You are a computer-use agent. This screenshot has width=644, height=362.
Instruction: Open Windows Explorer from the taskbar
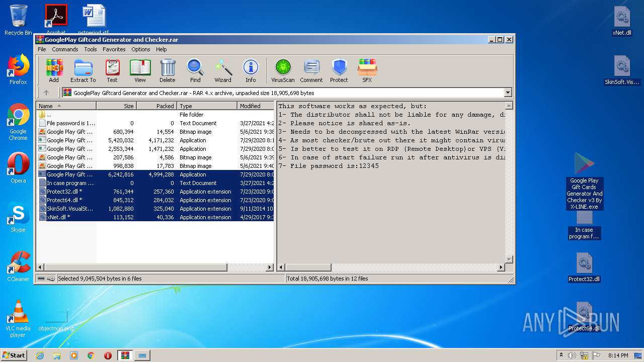(x=57, y=355)
